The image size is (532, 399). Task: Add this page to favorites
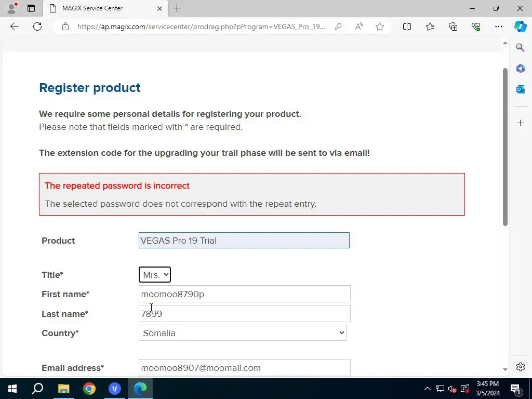pos(380,26)
